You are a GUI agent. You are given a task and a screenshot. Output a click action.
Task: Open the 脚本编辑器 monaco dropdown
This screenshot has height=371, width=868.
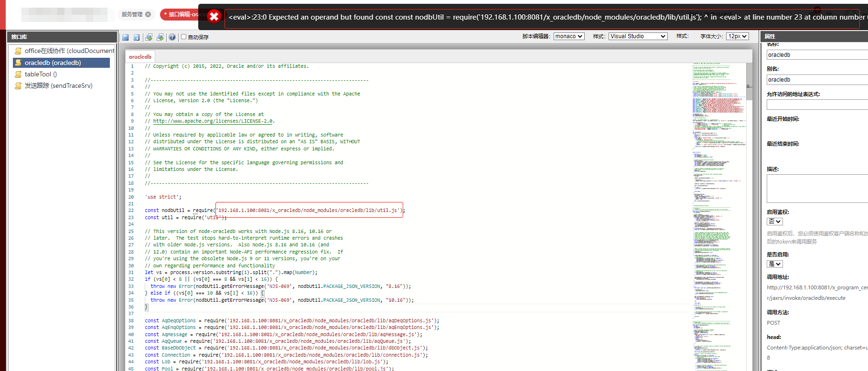click(568, 36)
